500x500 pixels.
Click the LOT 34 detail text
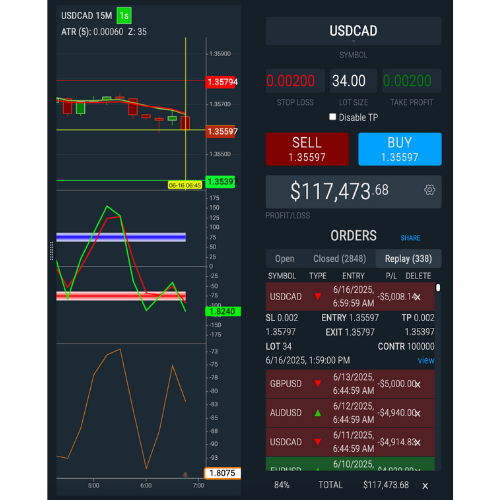(278, 347)
